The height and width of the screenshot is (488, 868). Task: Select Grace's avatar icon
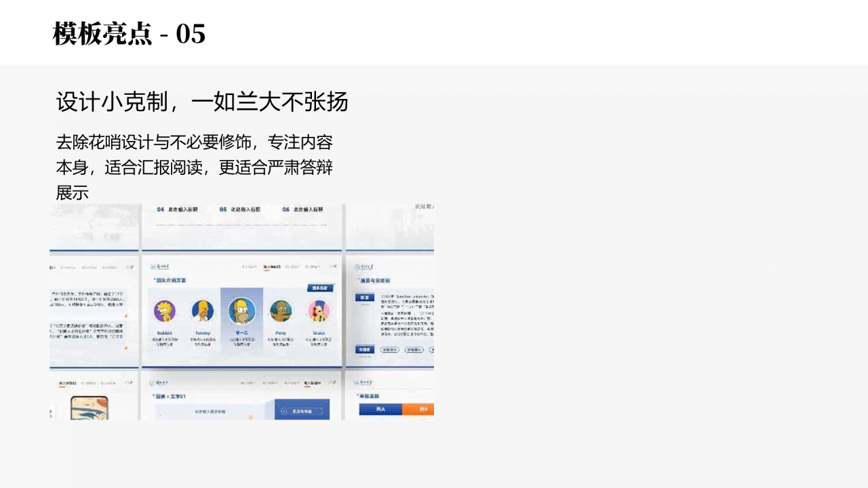318,310
